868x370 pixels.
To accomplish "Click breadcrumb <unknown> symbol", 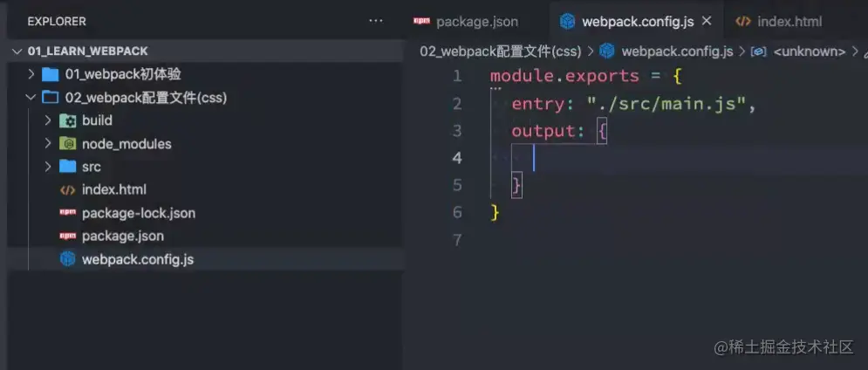I will [810, 51].
